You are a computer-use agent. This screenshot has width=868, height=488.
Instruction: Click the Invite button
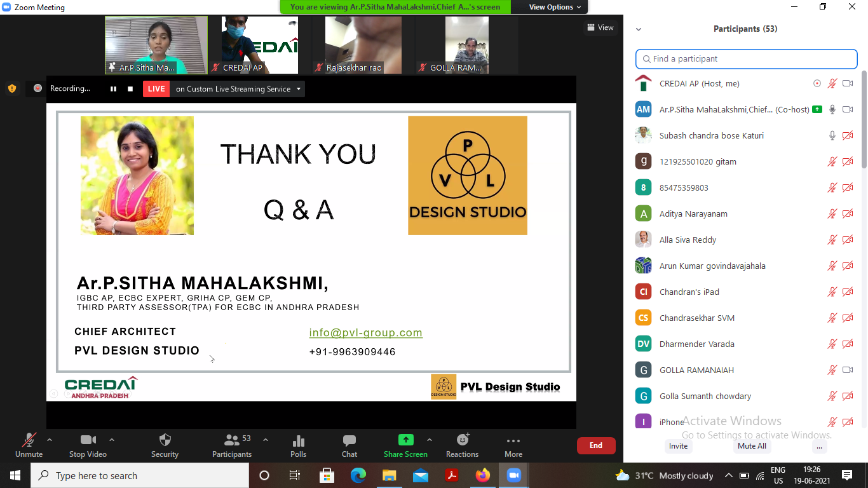point(678,446)
